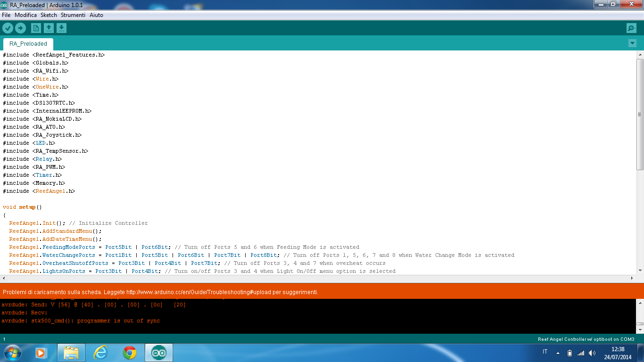
Task: Open the File menu
Action: (x=6, y=15)
